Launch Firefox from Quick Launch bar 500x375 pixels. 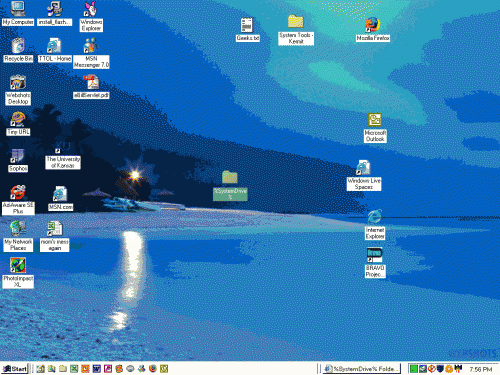pos(153,369)
